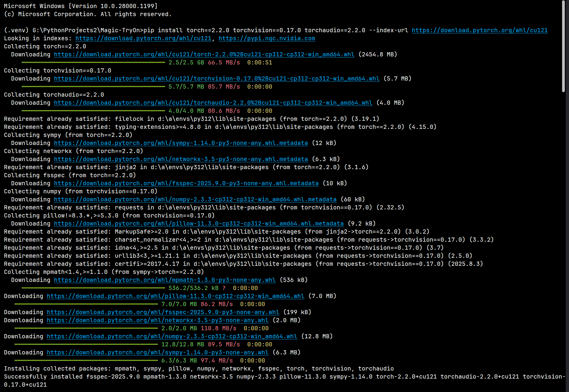Click the filelock 'Requirement already satisfied' line
This screenshot has height=392, width=569.
(191, 119)
